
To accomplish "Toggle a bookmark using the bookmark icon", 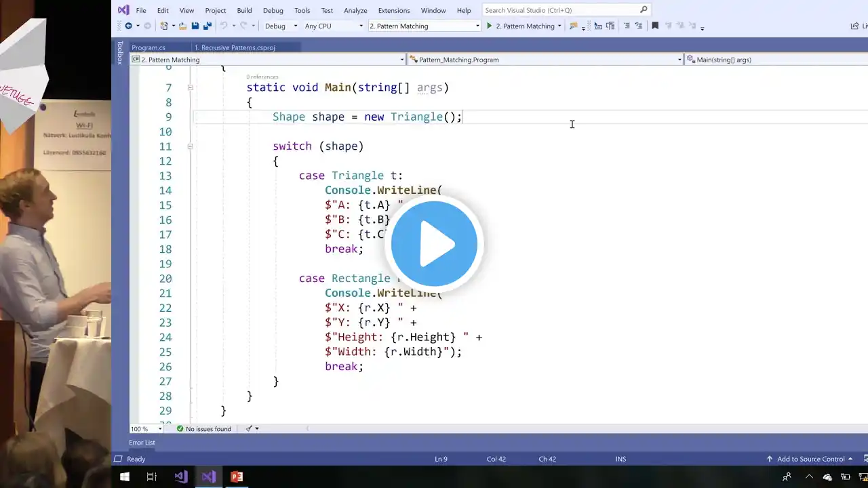I will pos(655,26).
